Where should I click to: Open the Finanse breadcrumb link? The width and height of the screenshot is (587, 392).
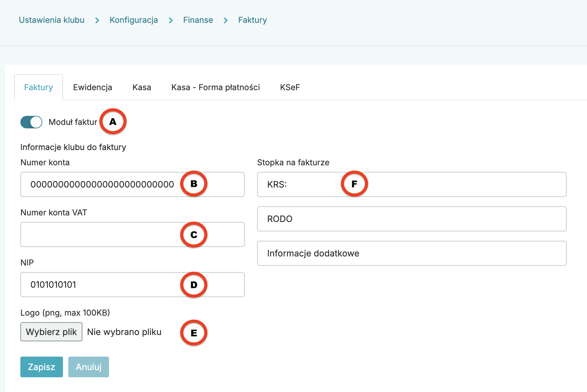[x=198, y=20]
